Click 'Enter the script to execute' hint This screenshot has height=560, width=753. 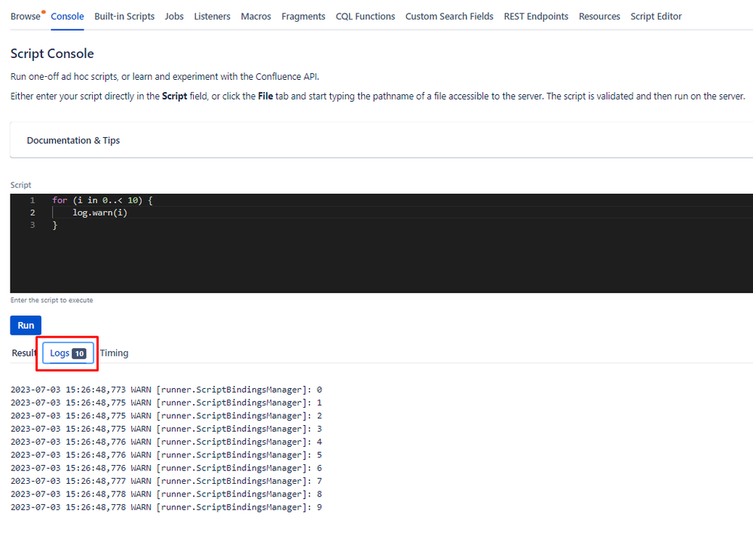click(x=52, y=300)
